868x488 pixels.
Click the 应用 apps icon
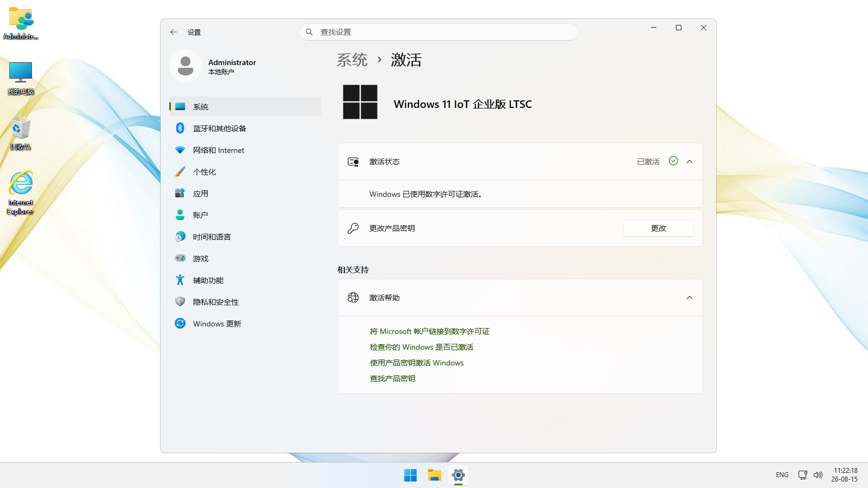point(180,193)
